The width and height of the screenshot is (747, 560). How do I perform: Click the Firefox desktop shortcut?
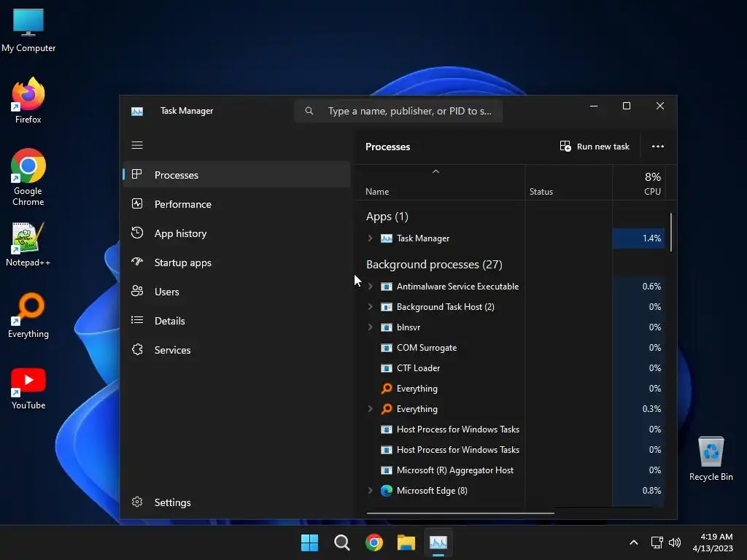[28, 101]
